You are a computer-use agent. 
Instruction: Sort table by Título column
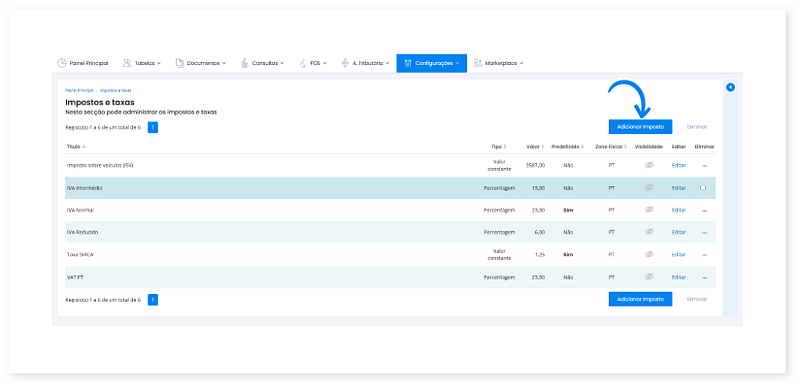(x=77, y=147)
